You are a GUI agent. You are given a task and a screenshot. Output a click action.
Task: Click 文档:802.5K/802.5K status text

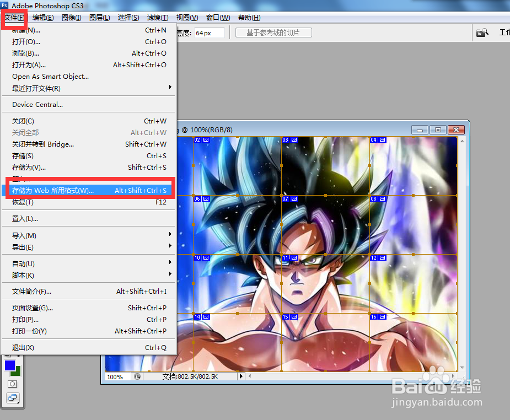[x=190, y=376]
